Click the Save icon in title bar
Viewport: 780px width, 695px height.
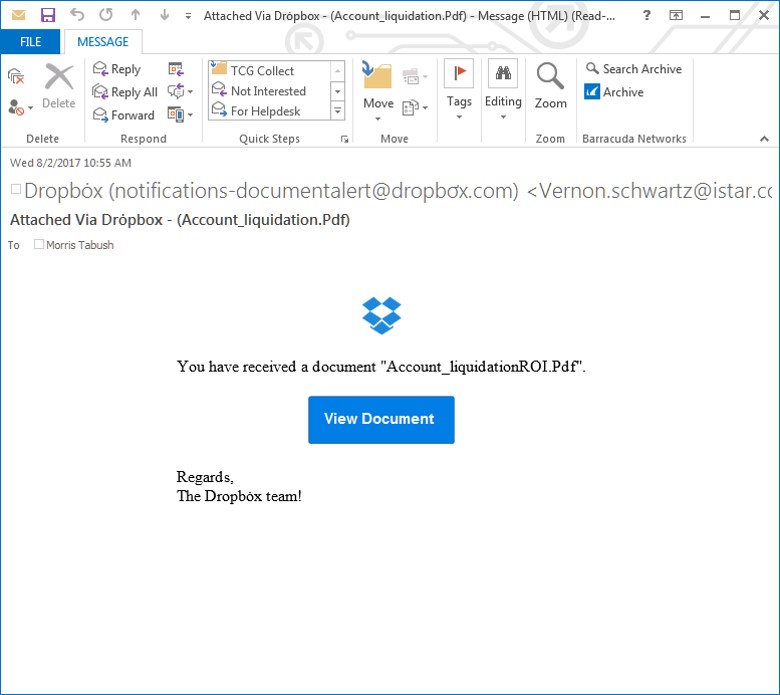click(x=48, y=15)
